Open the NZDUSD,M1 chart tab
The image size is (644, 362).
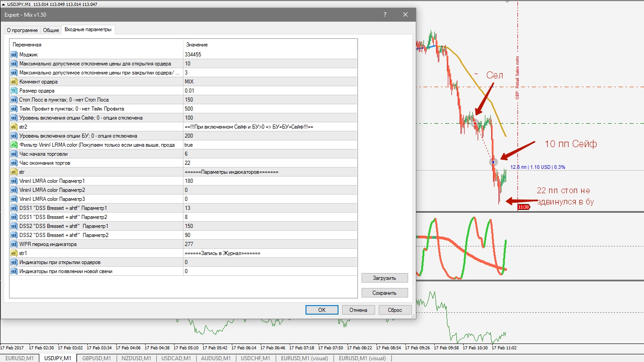click(x=136, y=358)
